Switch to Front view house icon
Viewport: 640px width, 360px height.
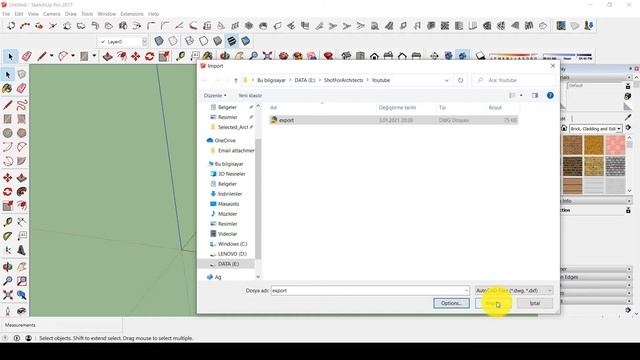coord(374,56)
